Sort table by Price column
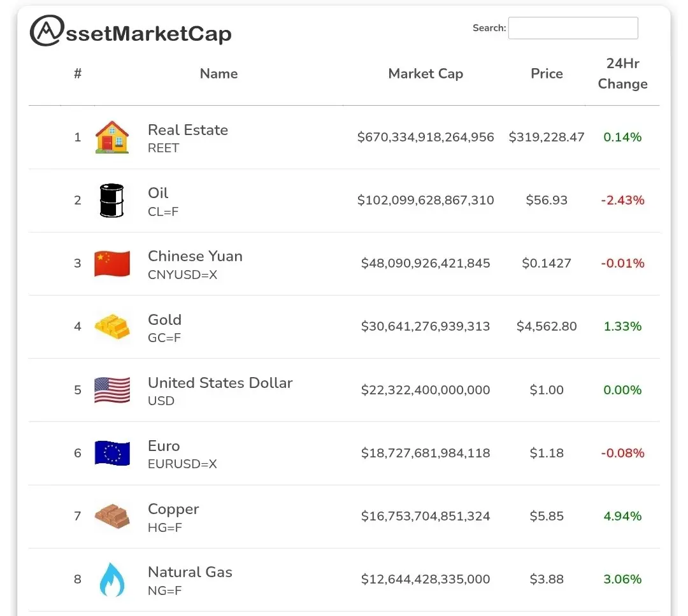688x616 pixels. click(547, 74)
